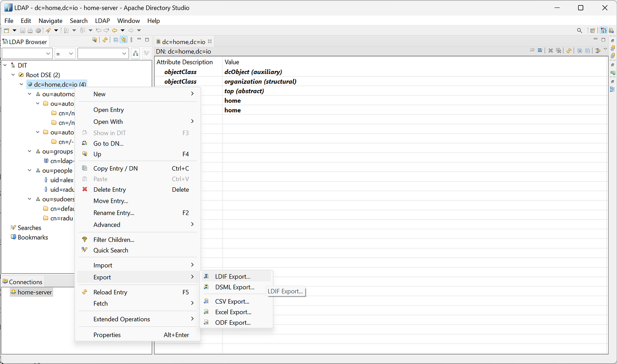
Task: Open the Window menu
Action: click(x=128, y=21)
